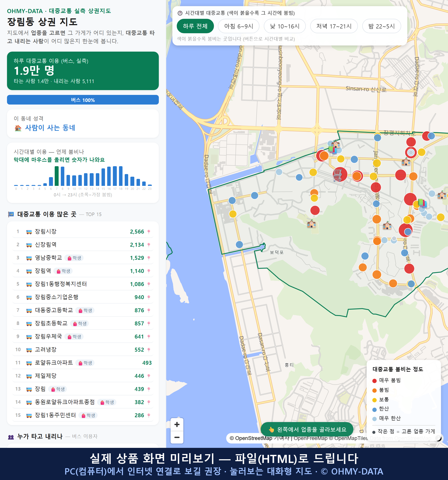Click bus icon beside 고려냉장
Screen dimensions: 448x480
[x=29, y=350]
